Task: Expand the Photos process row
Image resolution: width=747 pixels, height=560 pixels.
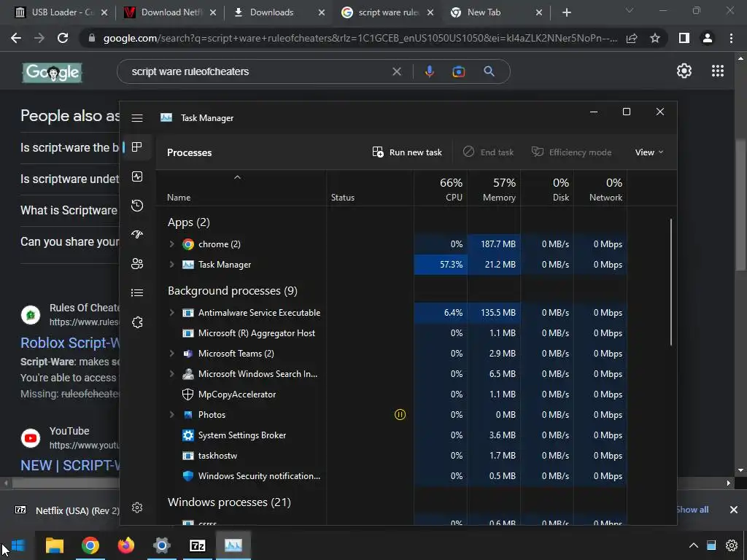Action: coord(172,415)
